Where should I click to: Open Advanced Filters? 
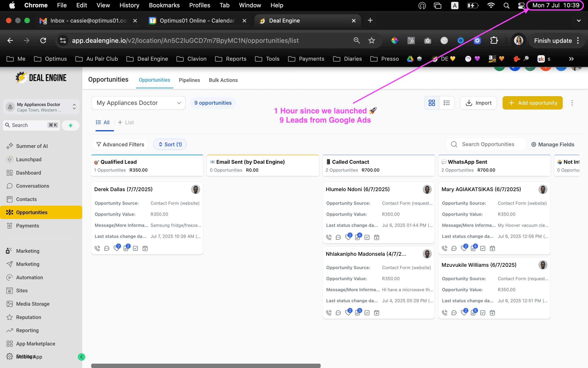pos(120,145)
